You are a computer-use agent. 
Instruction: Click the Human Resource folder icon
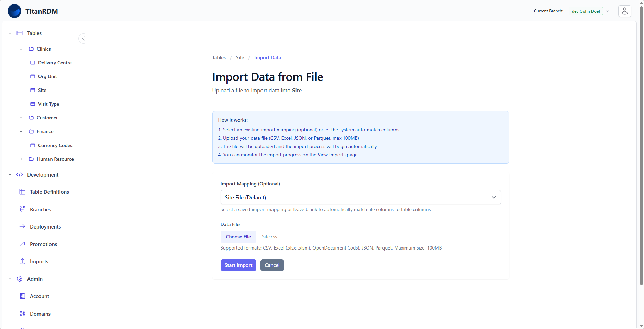pos(31,159)
